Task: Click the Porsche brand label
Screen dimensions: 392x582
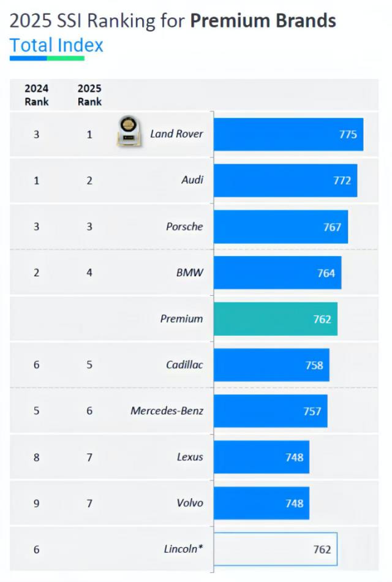Action: (x=184, y=227)
